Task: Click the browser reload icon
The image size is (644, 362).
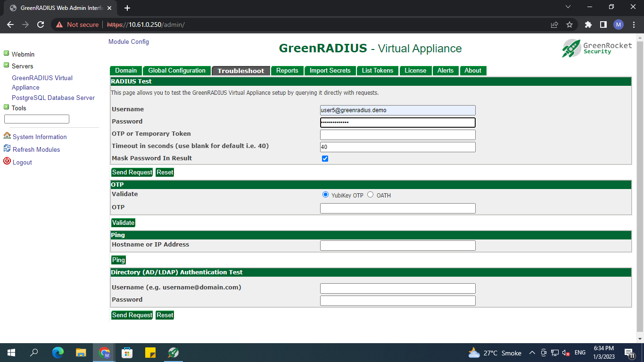Action: [41, 25]
